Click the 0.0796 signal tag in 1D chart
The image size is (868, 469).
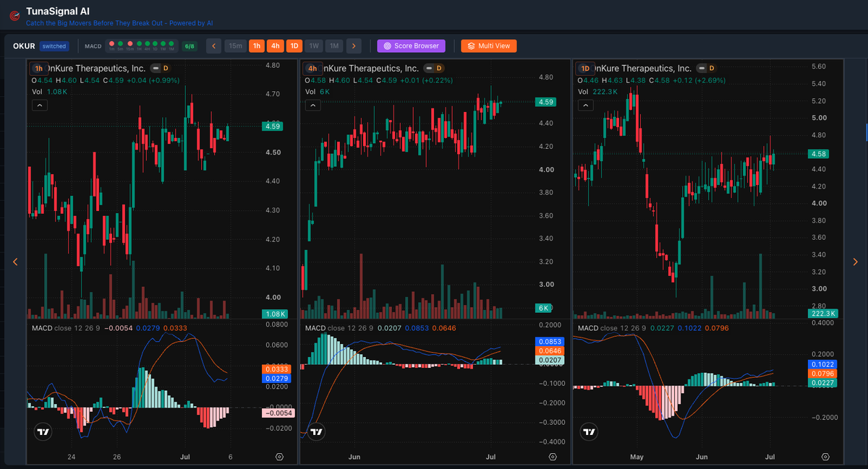point(822,374)
